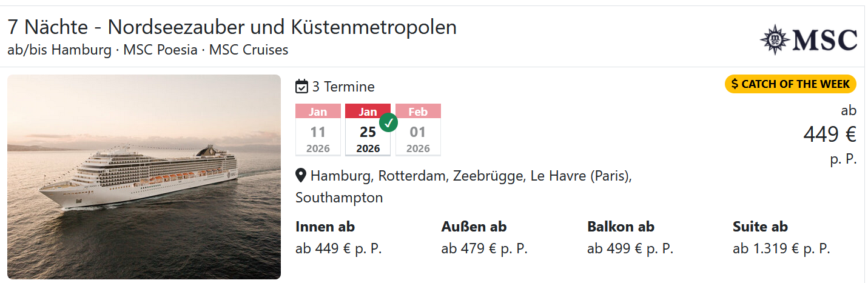Pick the "Balkon ab" cabin heading
Screen dimensions: 868x283
click(x=621, y=227)
